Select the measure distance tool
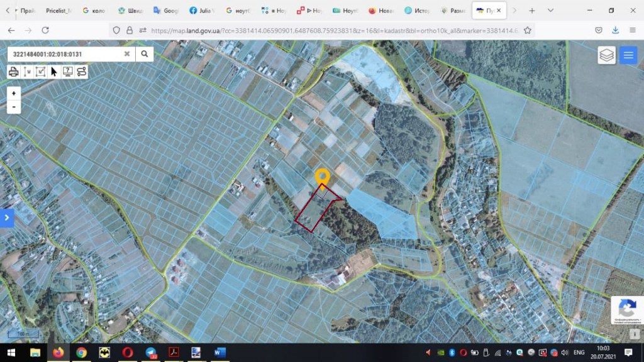 pyautogui.click(x=27, y=72)
